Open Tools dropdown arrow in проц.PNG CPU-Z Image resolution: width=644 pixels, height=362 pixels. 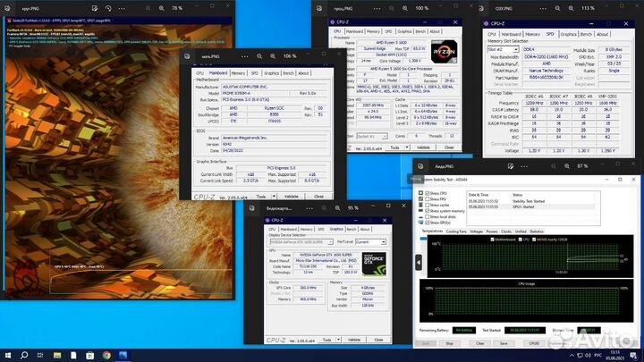point(407,147)
